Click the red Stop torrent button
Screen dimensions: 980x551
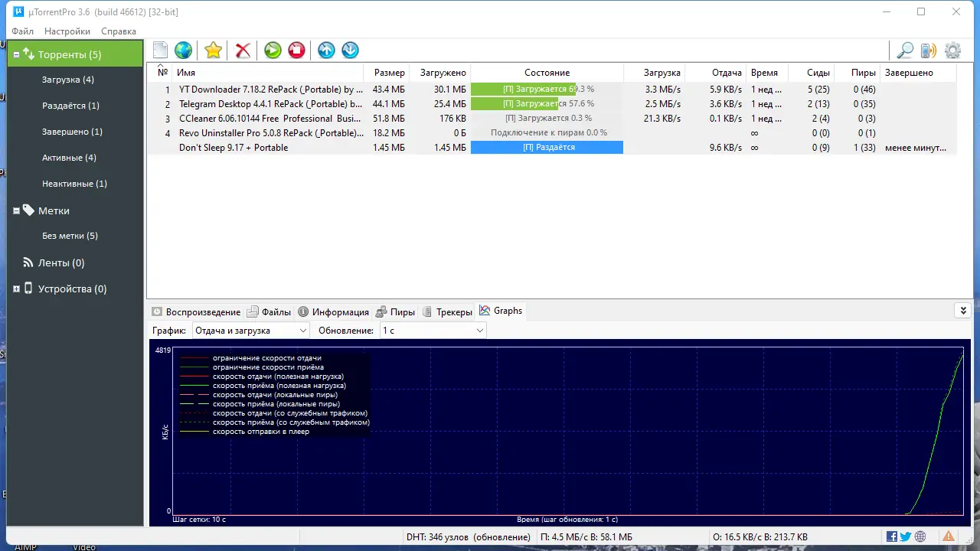tap(296, 51)
